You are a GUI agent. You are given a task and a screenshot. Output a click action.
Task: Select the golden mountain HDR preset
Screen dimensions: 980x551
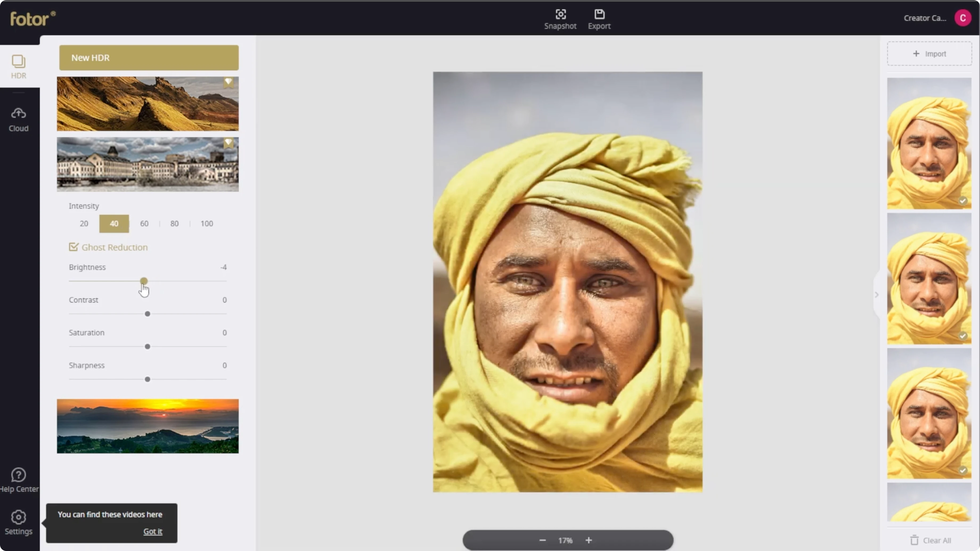[148, 104]
